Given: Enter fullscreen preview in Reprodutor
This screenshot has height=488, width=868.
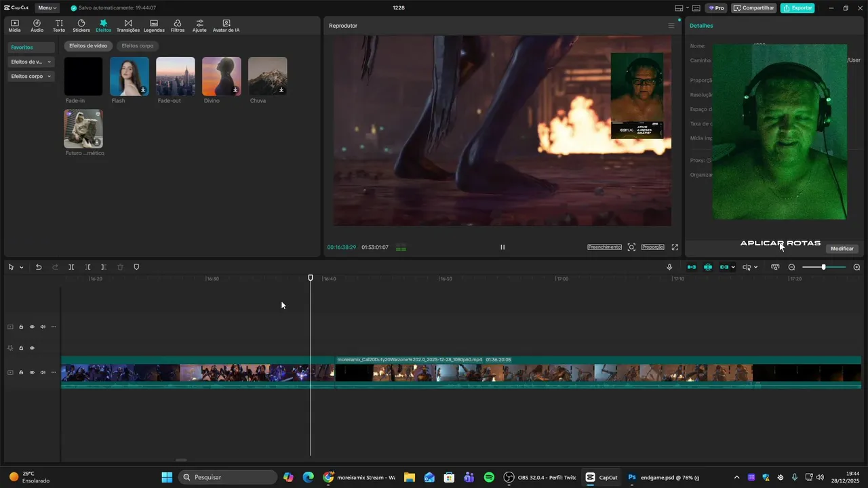Looking at the screenshot, I should 675,247.
